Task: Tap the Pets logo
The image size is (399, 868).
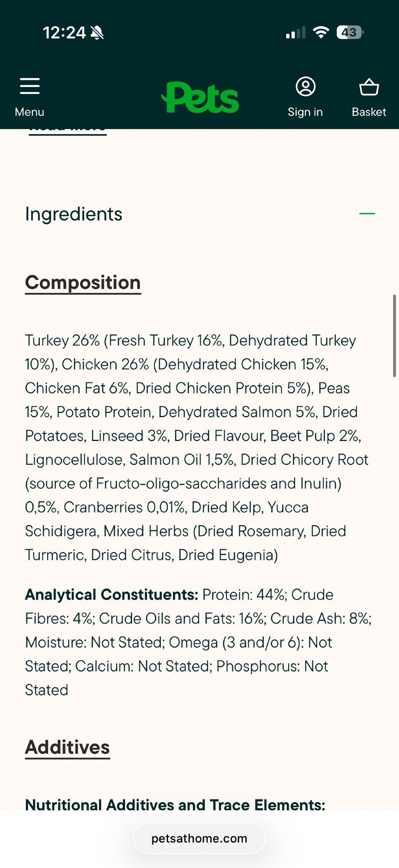Action: pyautogui.click(x=200, y=97)
